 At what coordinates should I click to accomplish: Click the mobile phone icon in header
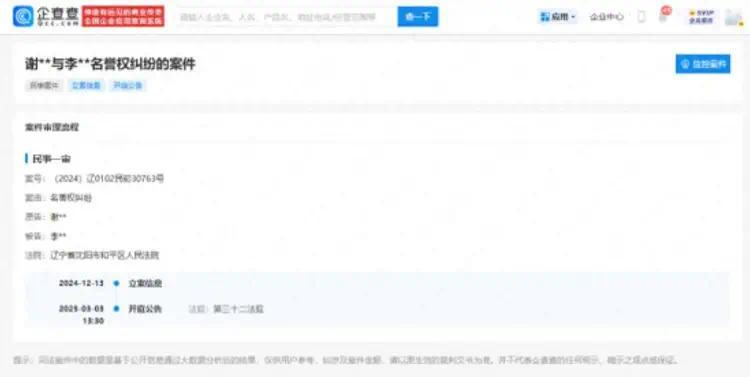point(641,17)
